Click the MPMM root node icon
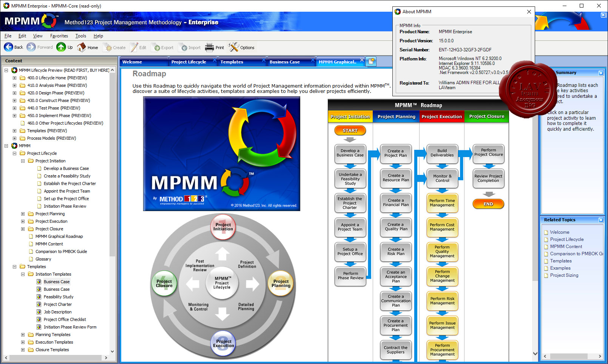 pyautogui.click(x=14, y=146)
